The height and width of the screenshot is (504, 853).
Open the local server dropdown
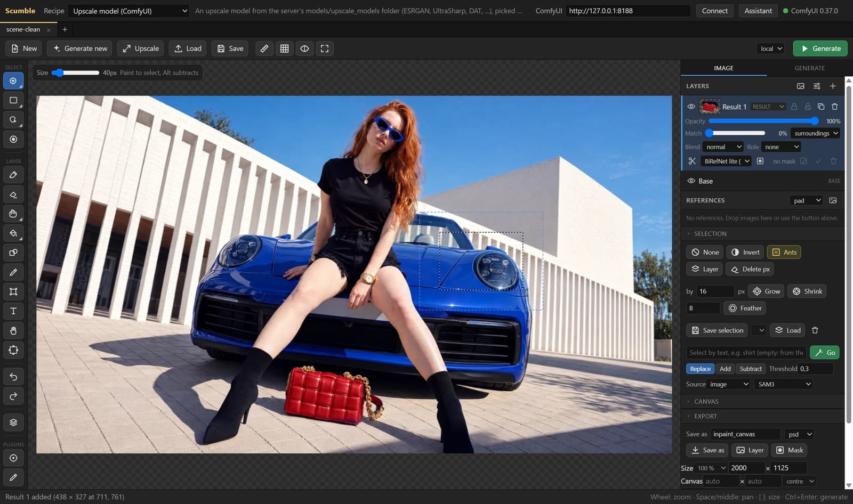click(771, 48)
